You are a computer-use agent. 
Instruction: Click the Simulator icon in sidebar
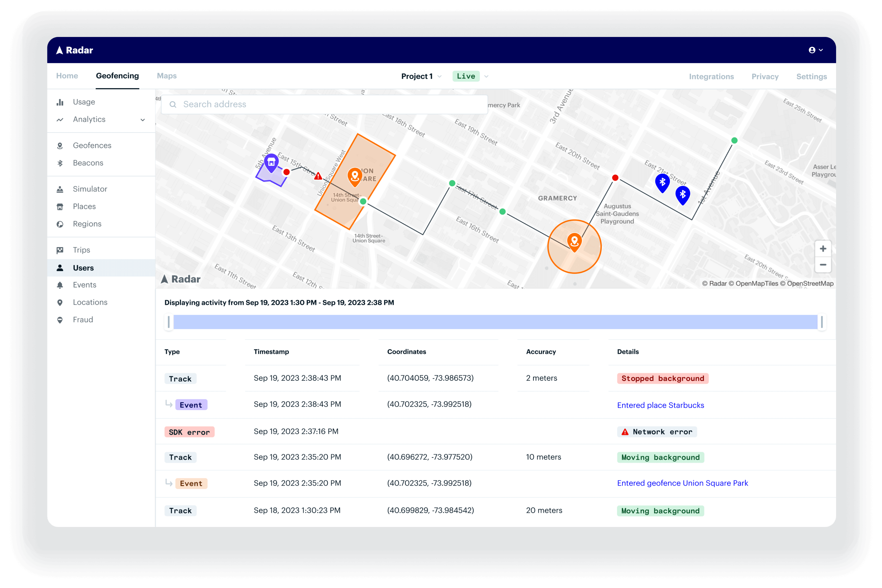(x=60, y=189)
